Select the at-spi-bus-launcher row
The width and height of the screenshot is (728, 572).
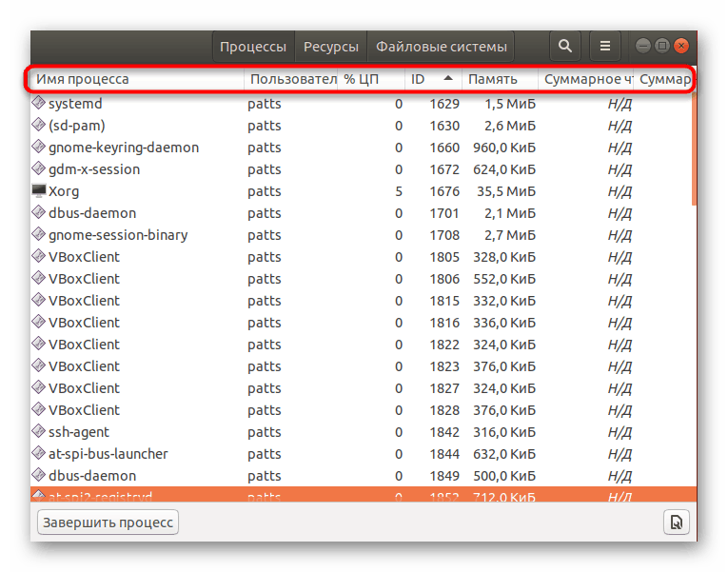pyautogui.click(x=362, y=454)
